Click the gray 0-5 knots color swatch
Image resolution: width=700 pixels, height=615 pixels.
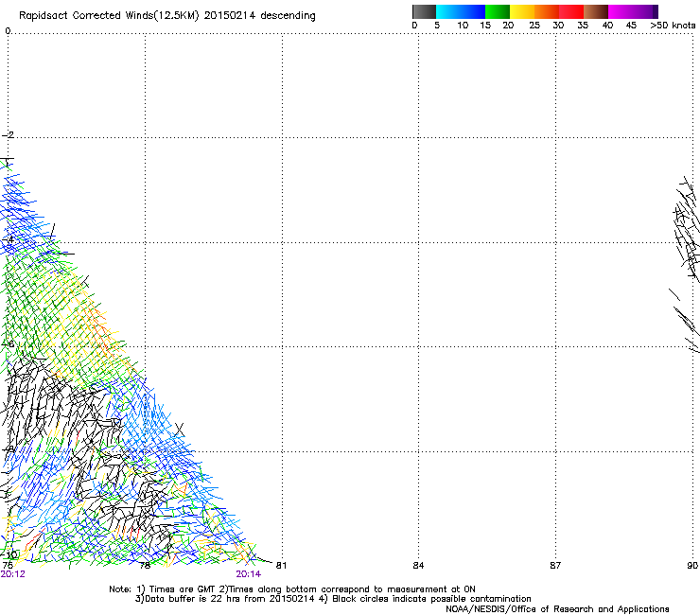(424, 11)
